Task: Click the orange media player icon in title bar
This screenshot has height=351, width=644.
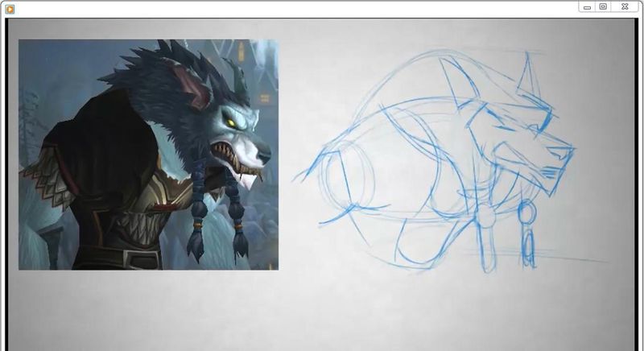Action: tap(10, 9)
